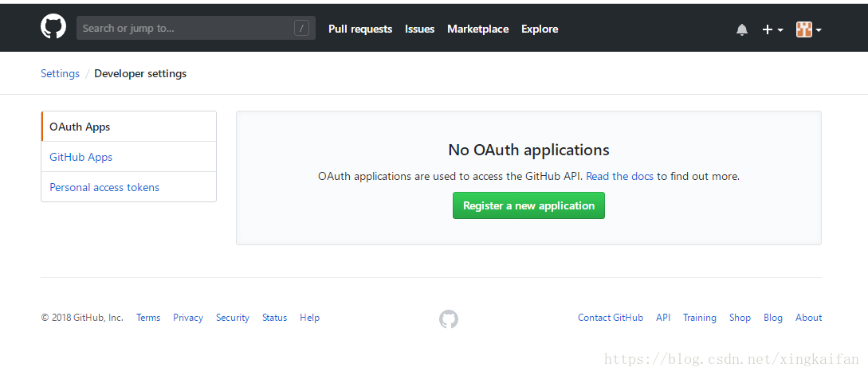Viewport: 868px width, 375px height.
Task: Open the API footer link
Action: tap(663, 318)
